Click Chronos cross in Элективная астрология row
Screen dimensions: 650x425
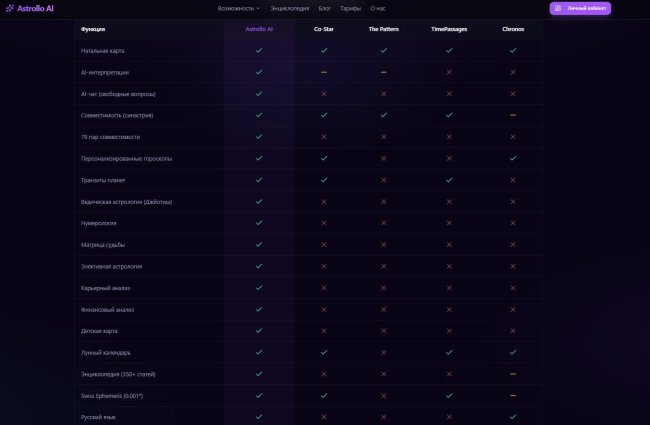coord(513,266)
